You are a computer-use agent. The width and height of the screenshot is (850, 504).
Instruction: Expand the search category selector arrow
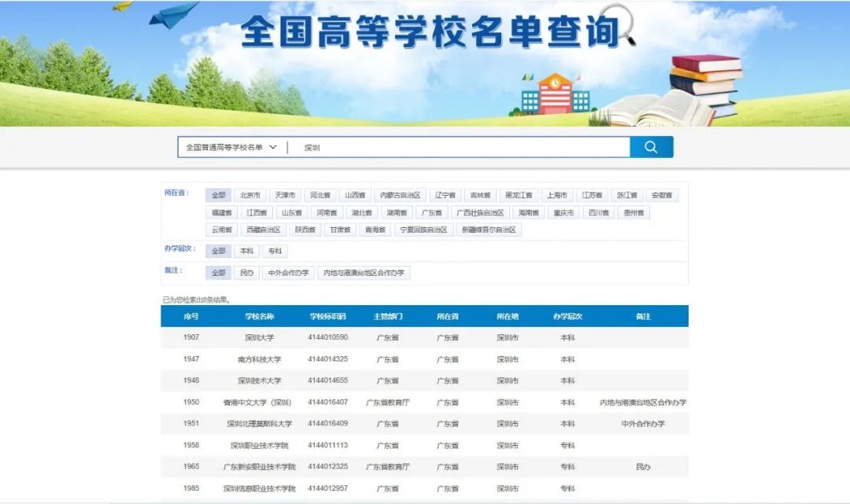273,146
